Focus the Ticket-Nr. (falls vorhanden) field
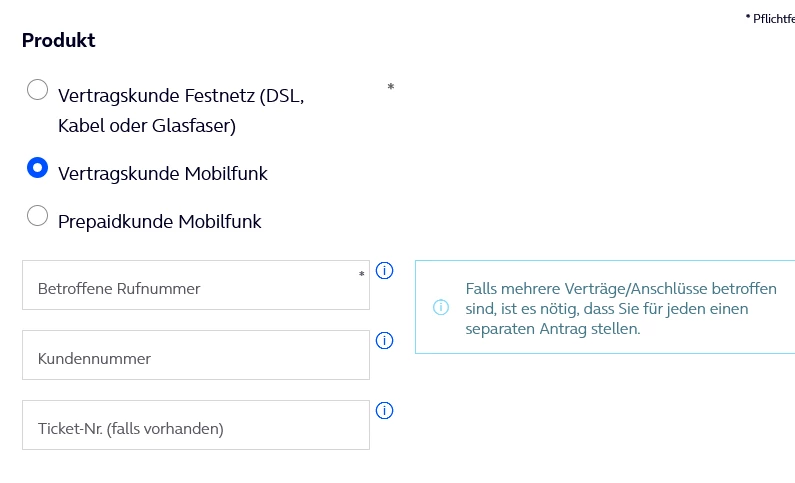Screen dimensions: 795x483 [196, 425]
